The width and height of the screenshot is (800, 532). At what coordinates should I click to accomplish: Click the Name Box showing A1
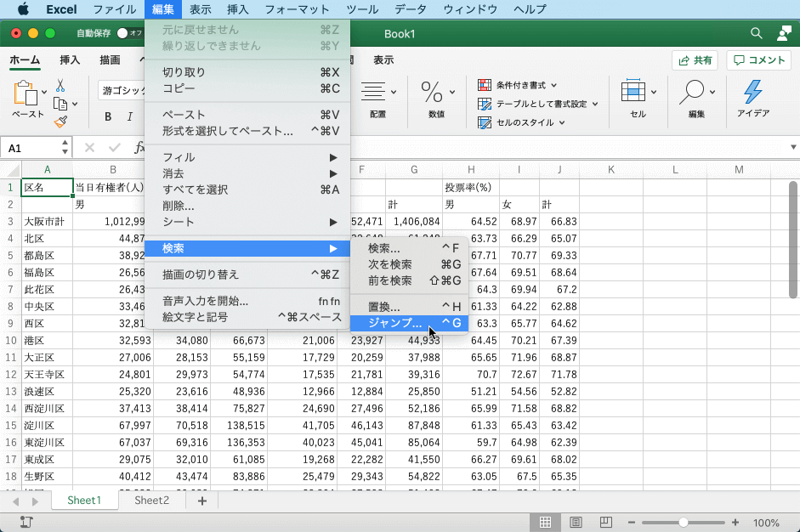pyautogui.click(x=31, y=148)
